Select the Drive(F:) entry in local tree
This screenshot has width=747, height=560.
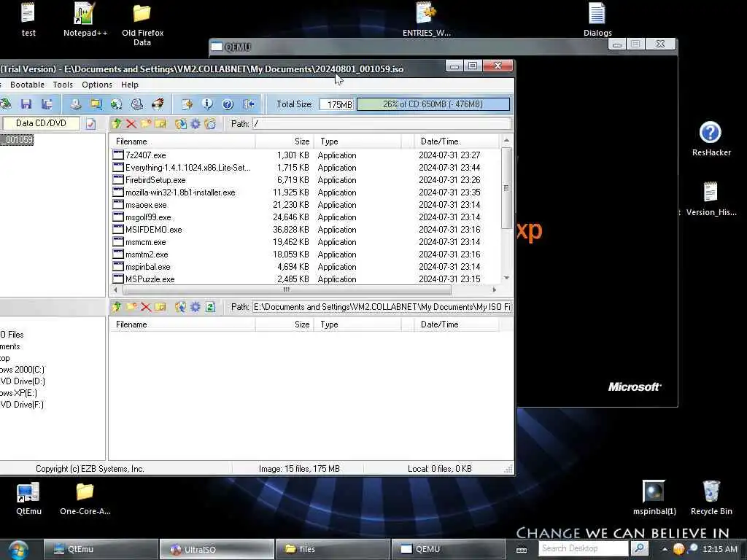22,405
